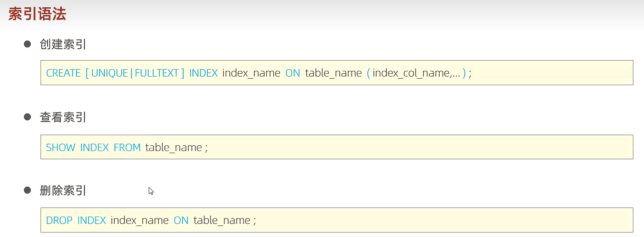Click INDEX keyword in the CREATE statement
Screen dimensions: 644x237
click(x=203, y=73)
